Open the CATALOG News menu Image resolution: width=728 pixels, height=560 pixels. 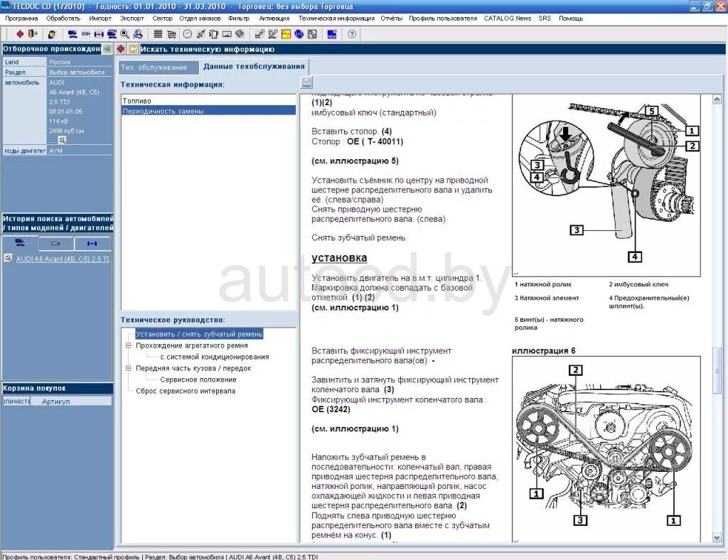pos(508,18)
